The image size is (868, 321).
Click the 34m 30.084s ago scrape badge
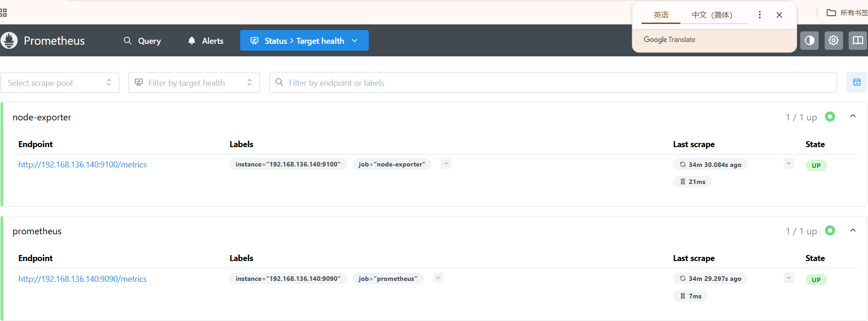coord(710,165)
